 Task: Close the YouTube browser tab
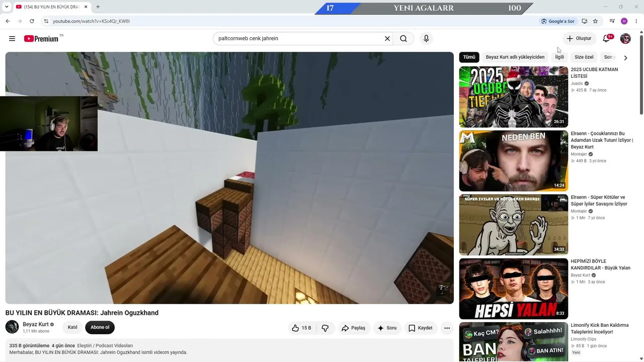86,7
